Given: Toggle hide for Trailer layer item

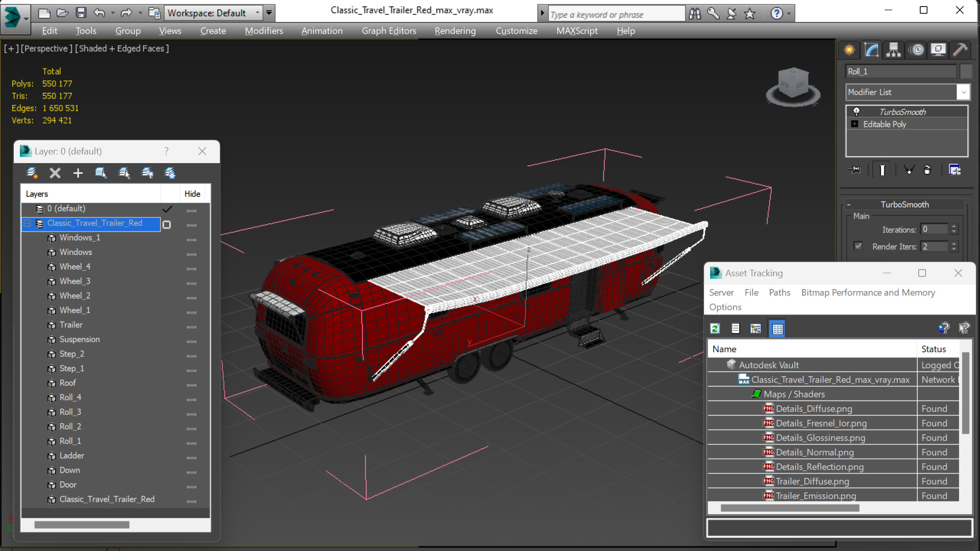Looking at the screenshot, I should tap(191, 327).
